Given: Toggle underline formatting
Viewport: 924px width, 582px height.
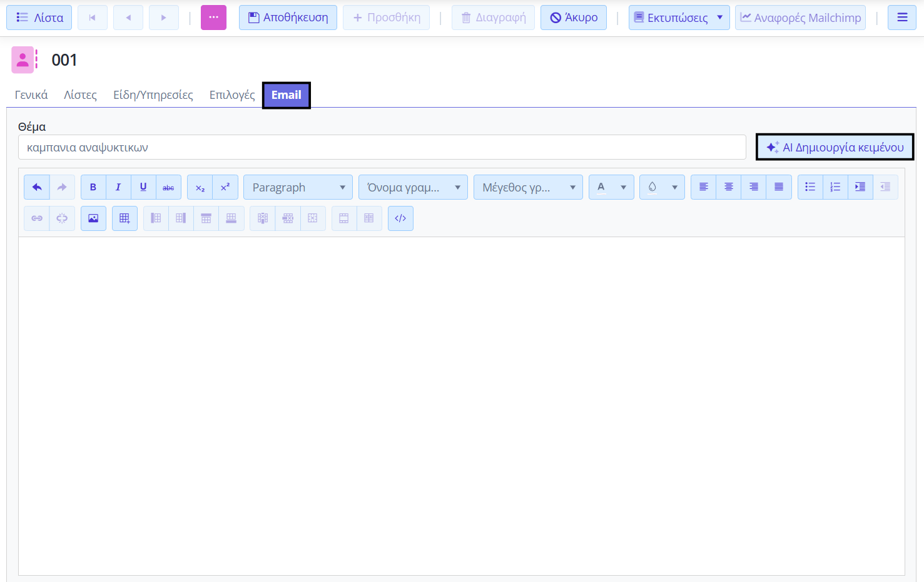Looking at the screenshot, I should click(x=143, y=187).
